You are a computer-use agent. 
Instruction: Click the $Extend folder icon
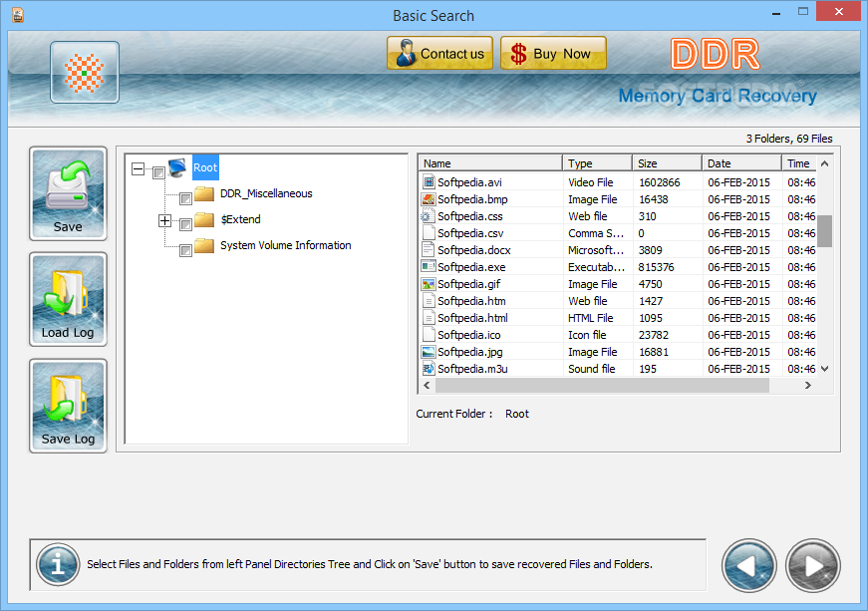(x=204, y=219)
